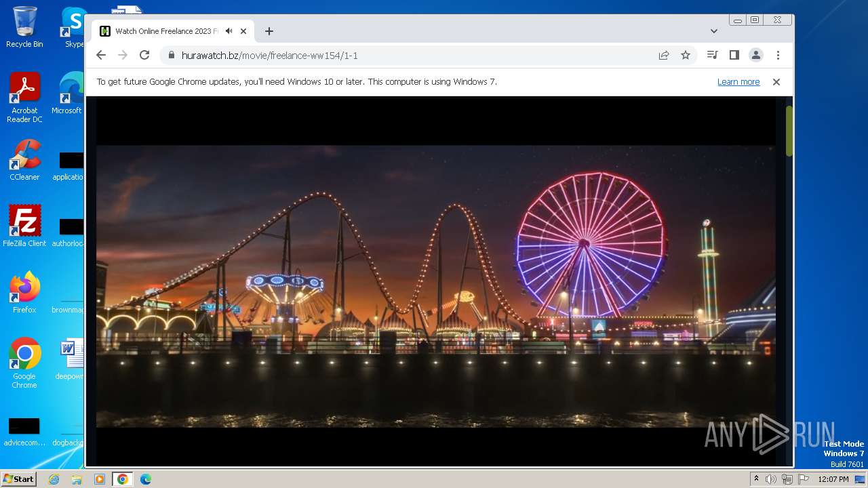Reload the hurawatch page

(144, 56)
